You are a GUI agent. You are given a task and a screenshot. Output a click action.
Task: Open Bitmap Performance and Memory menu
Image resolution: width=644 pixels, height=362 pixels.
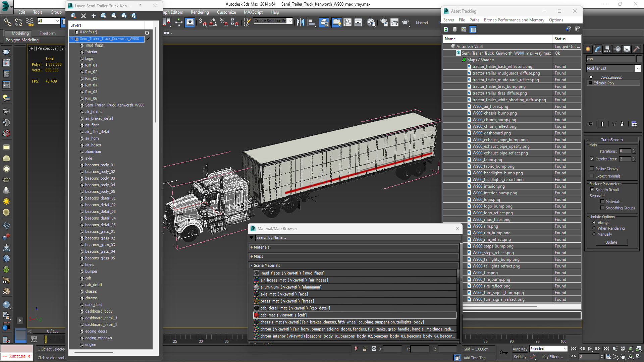pos(514,20)
